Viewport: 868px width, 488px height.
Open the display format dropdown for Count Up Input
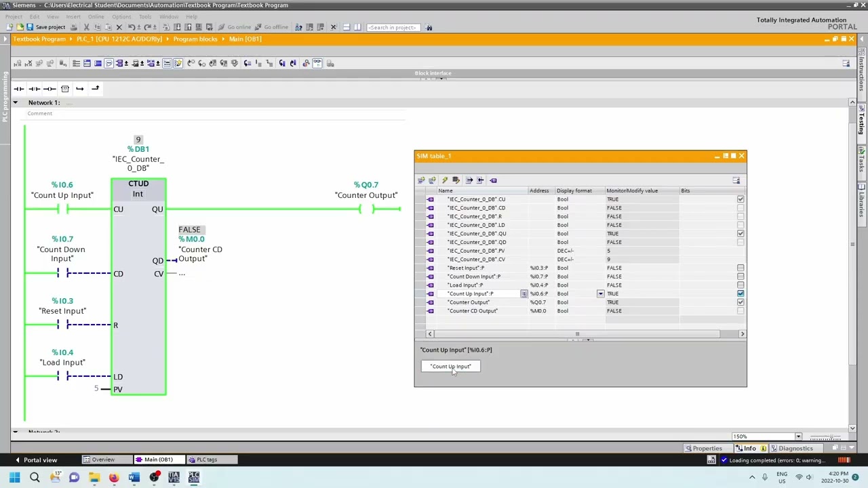[x=600, y=293]
